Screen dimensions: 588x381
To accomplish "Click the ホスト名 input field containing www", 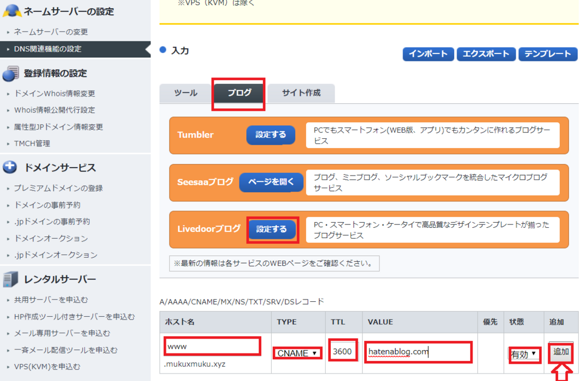I will click(212, 346).
